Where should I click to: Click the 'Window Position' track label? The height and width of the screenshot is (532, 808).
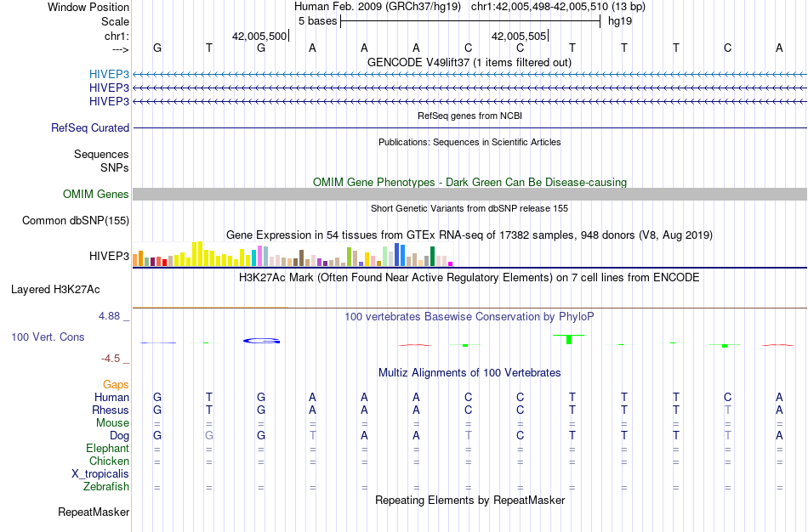tap(88, 7)
